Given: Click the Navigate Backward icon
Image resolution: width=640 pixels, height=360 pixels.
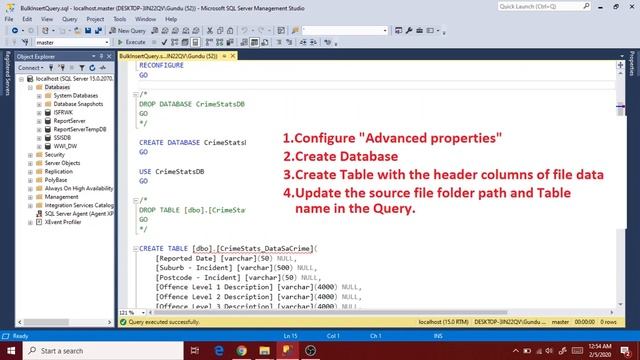Looking at the screenshot, I should tap(15, 31).
